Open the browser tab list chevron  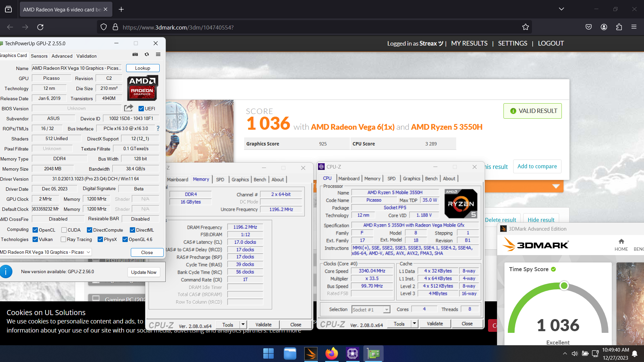point(561,9)
